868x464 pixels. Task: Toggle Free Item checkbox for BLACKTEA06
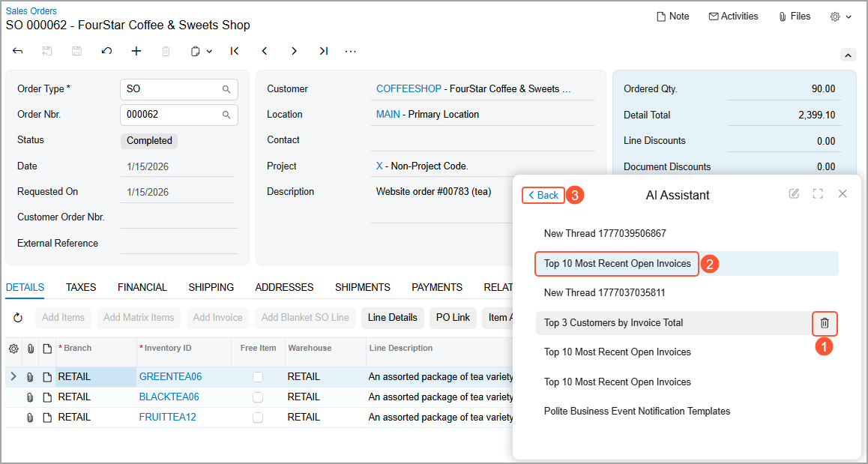pos(258,397)
